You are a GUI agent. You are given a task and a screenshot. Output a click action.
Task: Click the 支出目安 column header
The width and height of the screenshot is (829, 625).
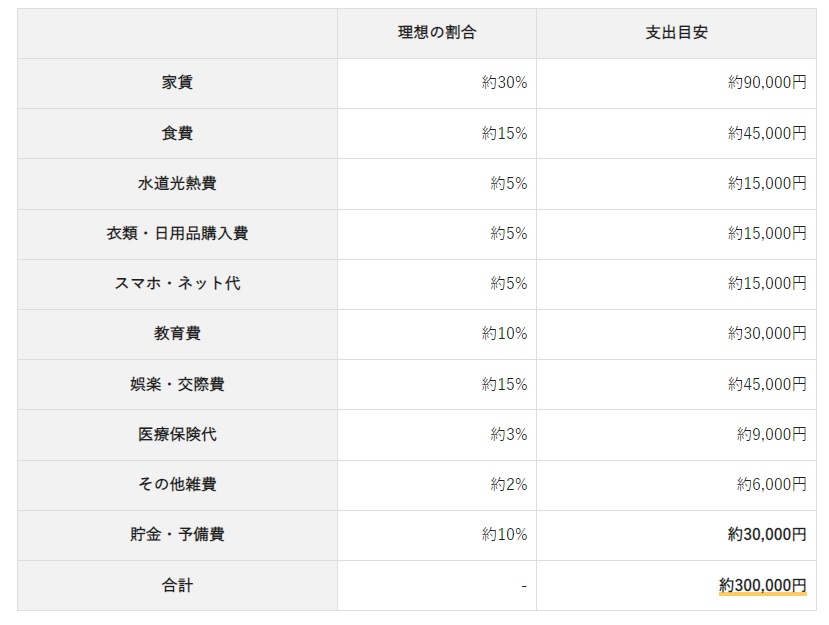coord(676,33)
